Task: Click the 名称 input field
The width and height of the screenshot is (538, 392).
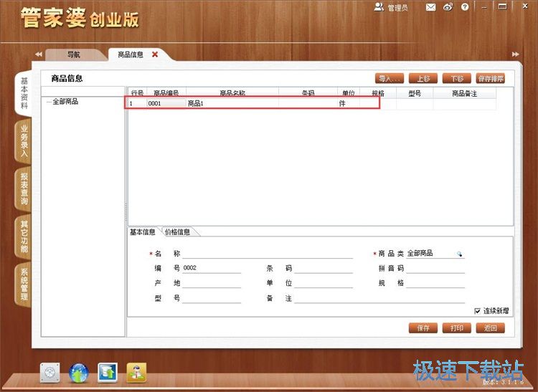Action: (x=268, y=254)
